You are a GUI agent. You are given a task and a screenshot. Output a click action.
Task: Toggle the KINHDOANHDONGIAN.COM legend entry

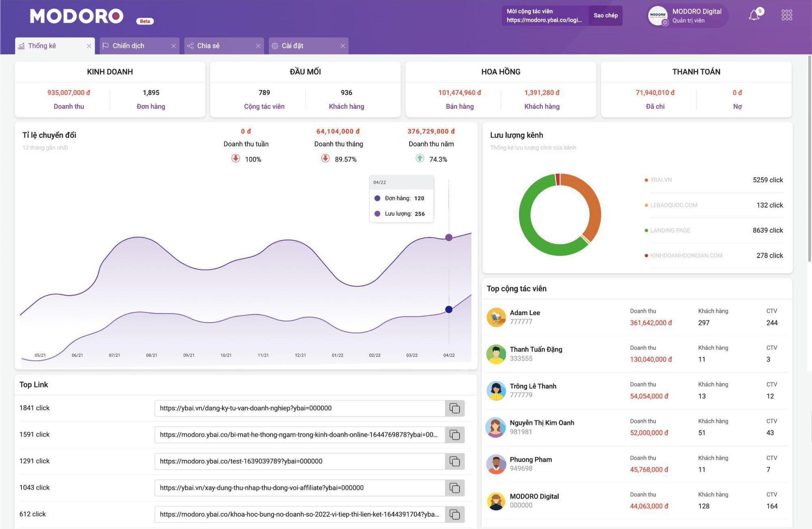[x=683, y=256]
